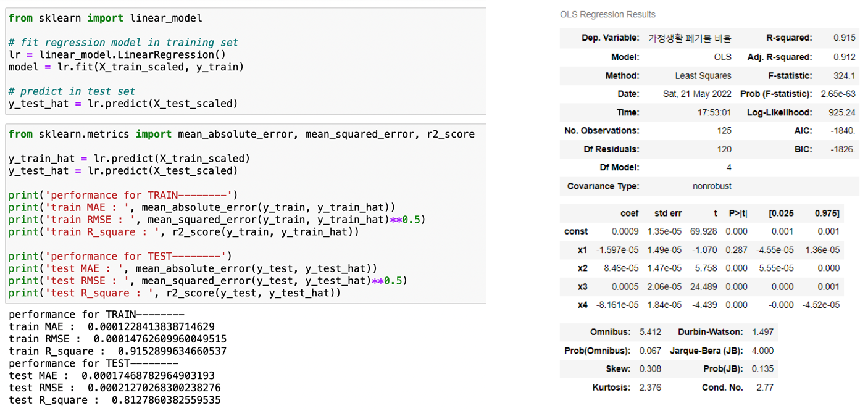Click output value 0.0001228413838714629 for train MAE
This screenshot has width=868, height=411.
point(151,326)
